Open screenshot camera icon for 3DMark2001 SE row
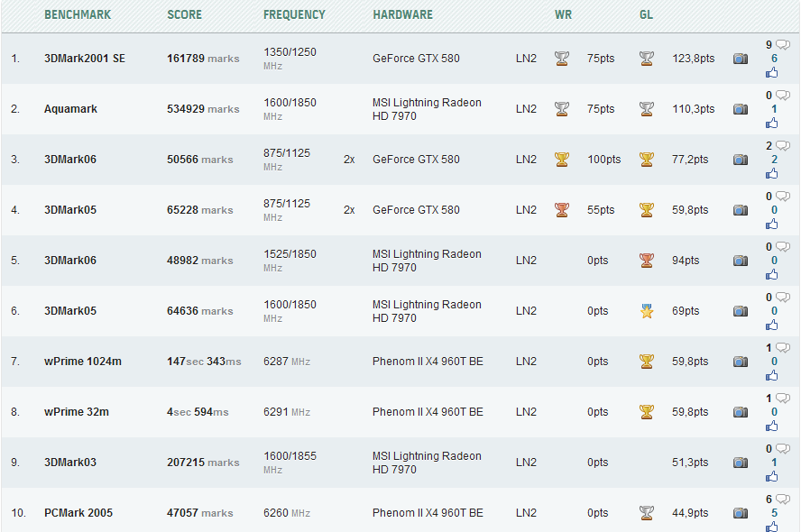 [741, 59]
